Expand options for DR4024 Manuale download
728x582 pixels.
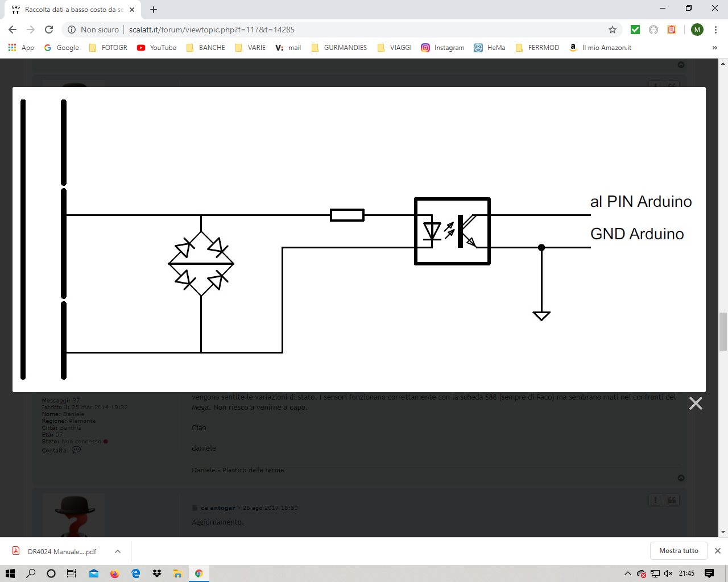tap(117, 551)
